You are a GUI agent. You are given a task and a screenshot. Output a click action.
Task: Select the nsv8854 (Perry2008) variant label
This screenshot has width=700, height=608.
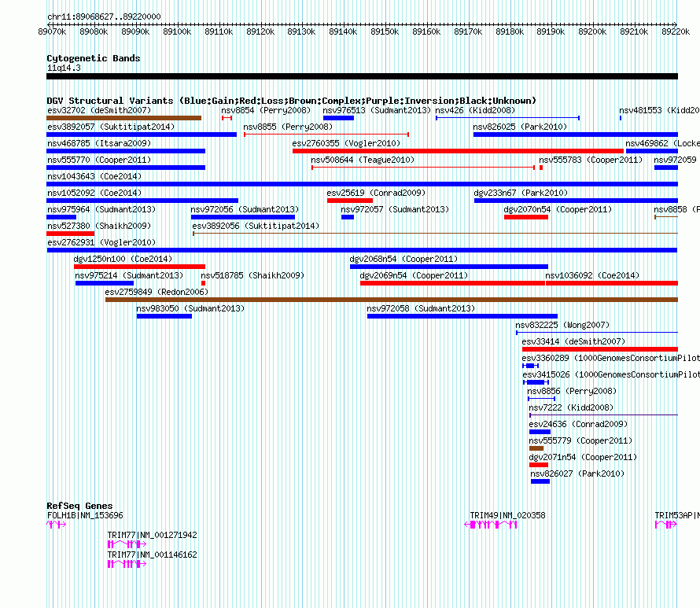tap(266, 110)
